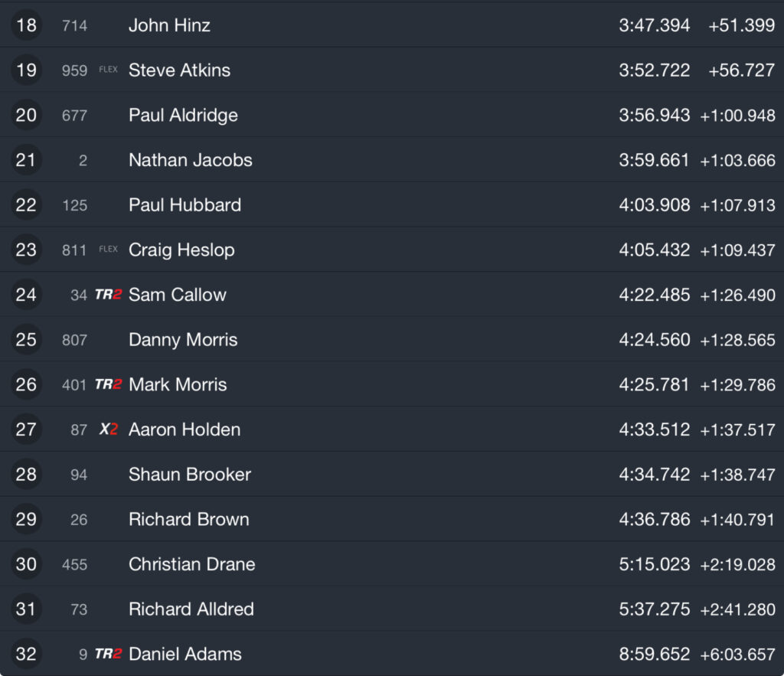Click the FLEX badge beside Craig Heslop

pyautogui.click(x=109, y=249)
